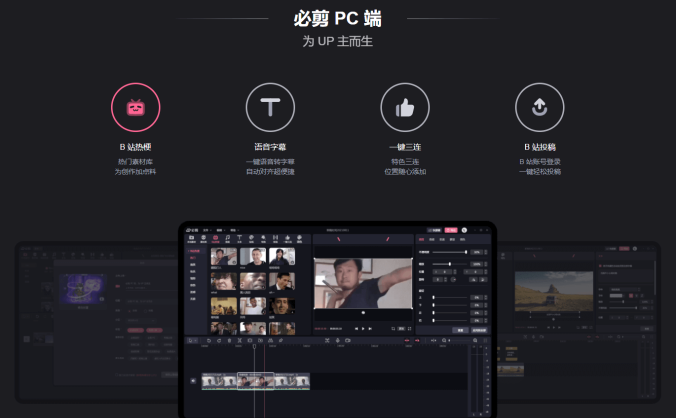Switch to the pink active properties tab
This screenshot has width=676, height=418.
tap(422, 239)
